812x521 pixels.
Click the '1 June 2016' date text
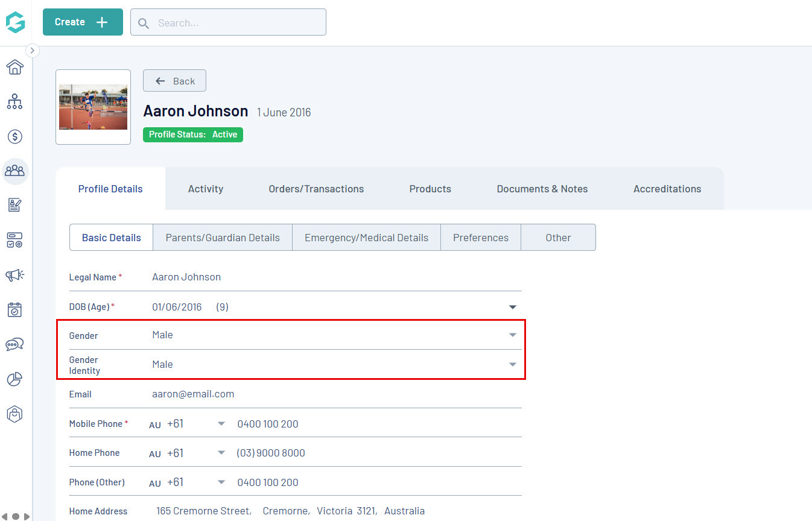point(284,112)
